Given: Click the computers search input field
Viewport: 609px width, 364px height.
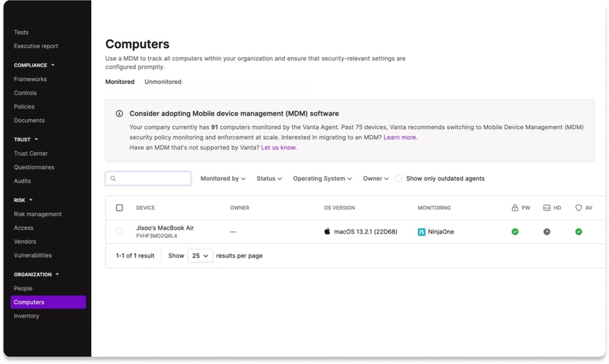Looking at the screenshot, I should [148, 178].
